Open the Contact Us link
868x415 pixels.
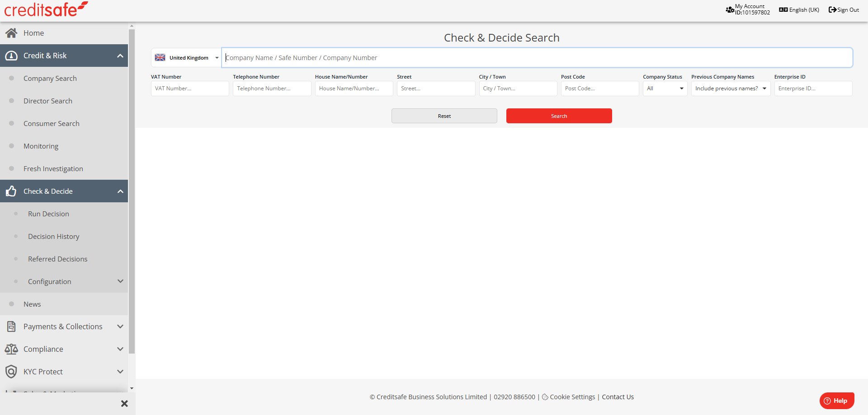[x=618, y=396]
